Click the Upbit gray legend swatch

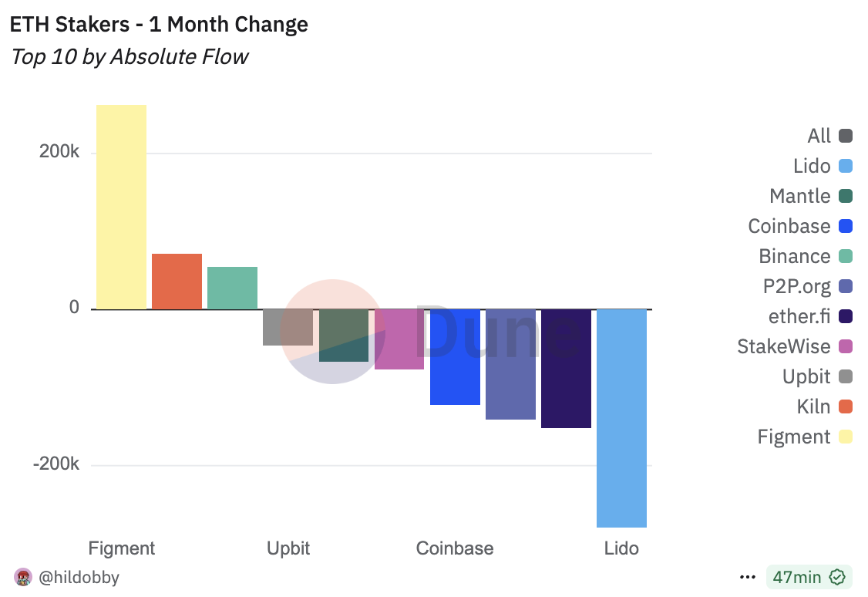846,376
